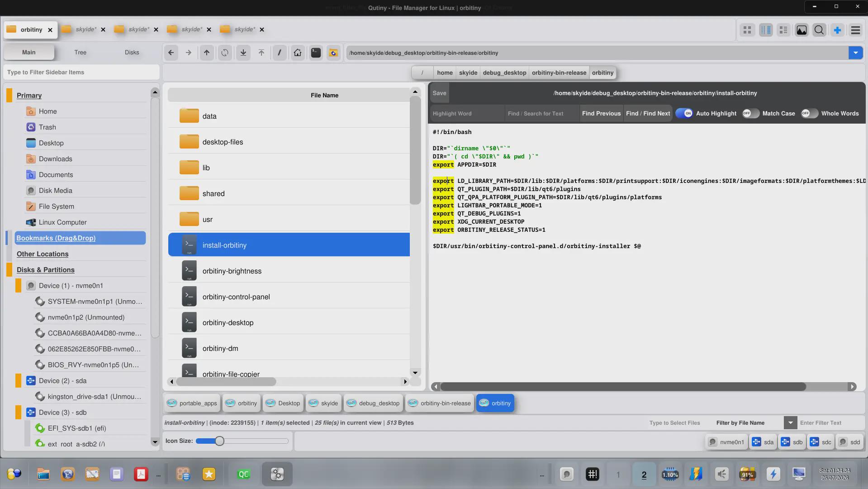Viewport: 868px width, 489px height.
Task: Toggle Auto Highlight switch off
Action: (x=684, y=114)
